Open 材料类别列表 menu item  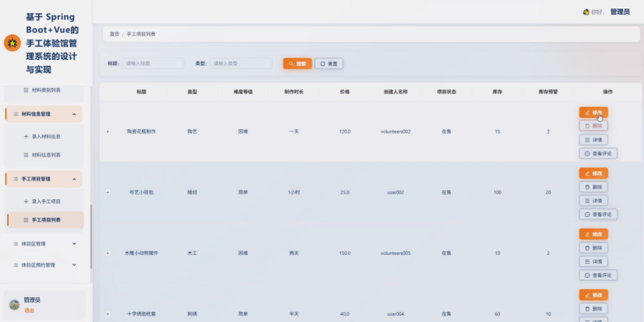[44, 89]
